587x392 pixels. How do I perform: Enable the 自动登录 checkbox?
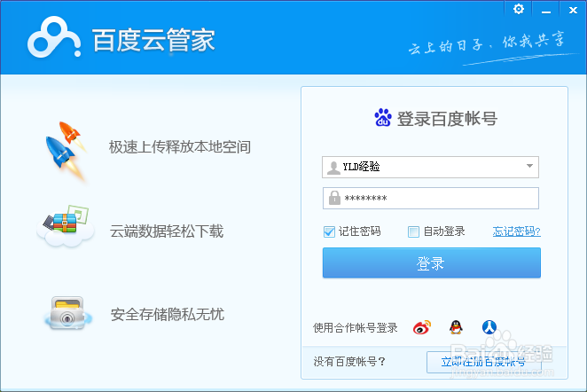tap(413, 231)
